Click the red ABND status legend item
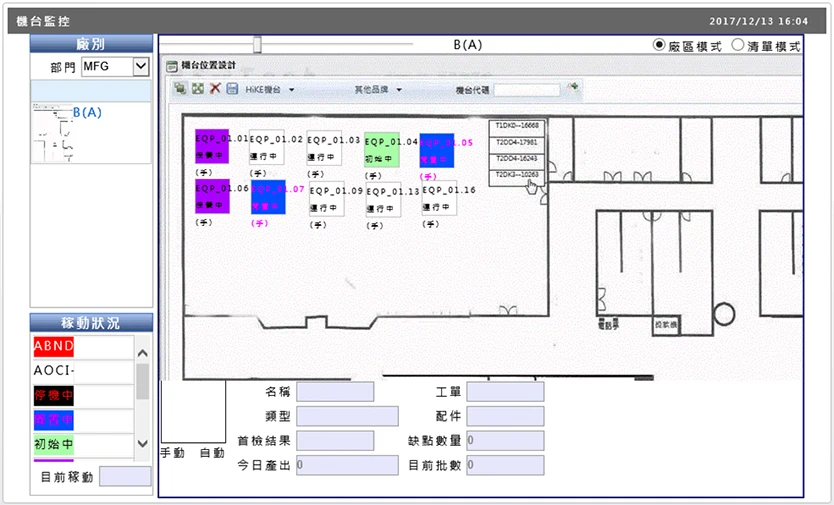This screenshot has height=505, width=834. point(54,346)
